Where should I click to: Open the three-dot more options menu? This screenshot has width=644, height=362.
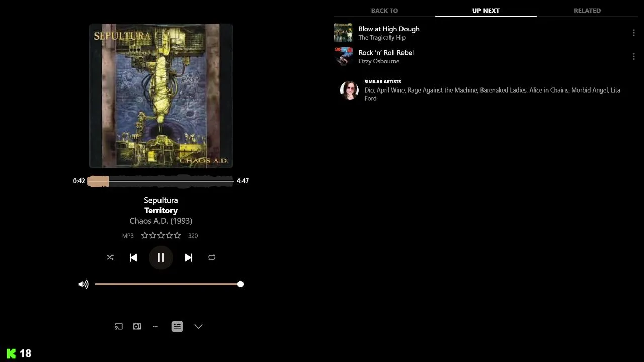pos(155,326)
